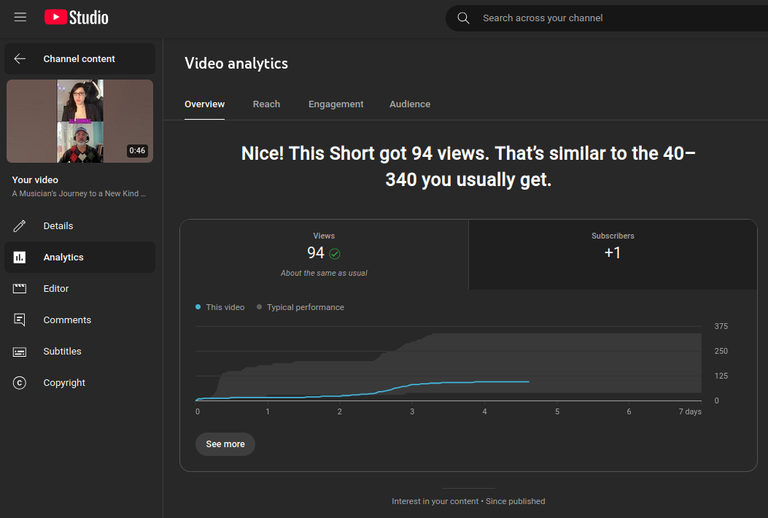The image size is (768, 518).
Task: Click the video thumbnail showing 0:46
Action: pos(80,121)
